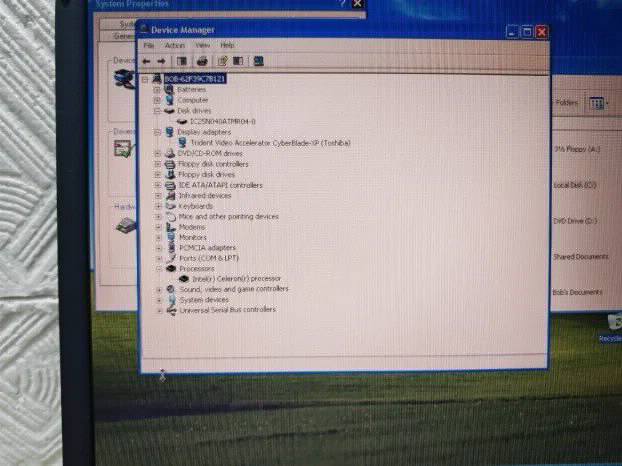
Task: Click the IDE ATA/ATAPI controllers icon
Action: tap(170, 185)
